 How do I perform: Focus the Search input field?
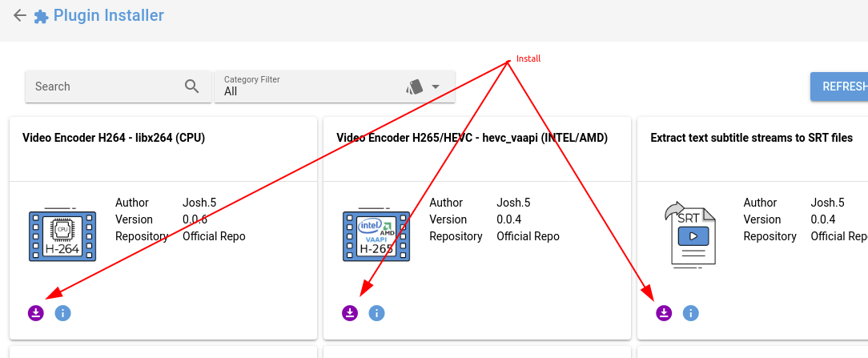tap(118, 86)
